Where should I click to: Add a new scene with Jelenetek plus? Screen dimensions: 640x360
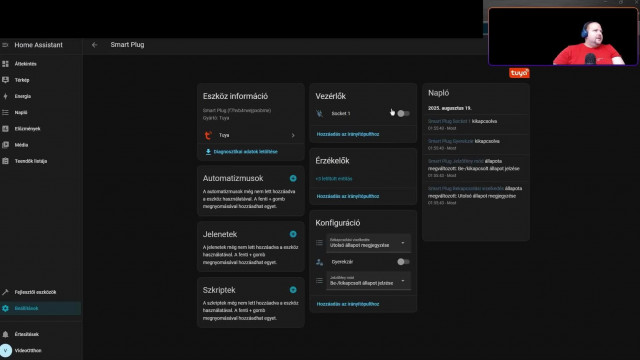(x=293, y=234)
